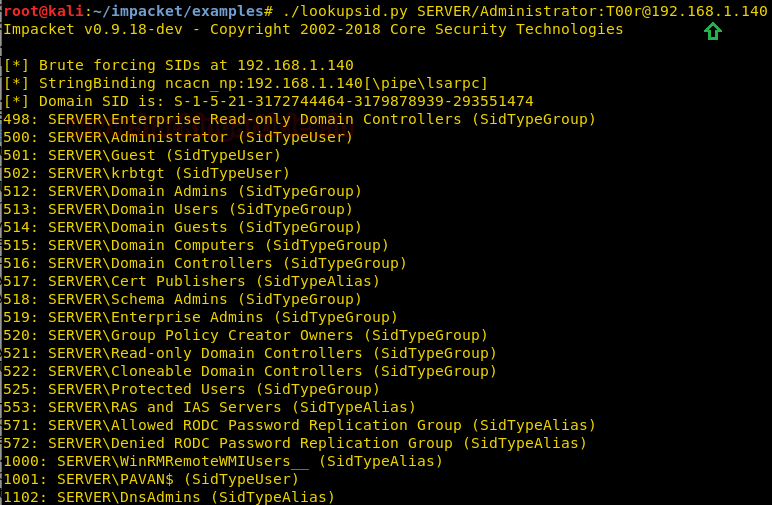Click the Impacket version banner line
Viewport: 772px width, 505px height.
313,29
